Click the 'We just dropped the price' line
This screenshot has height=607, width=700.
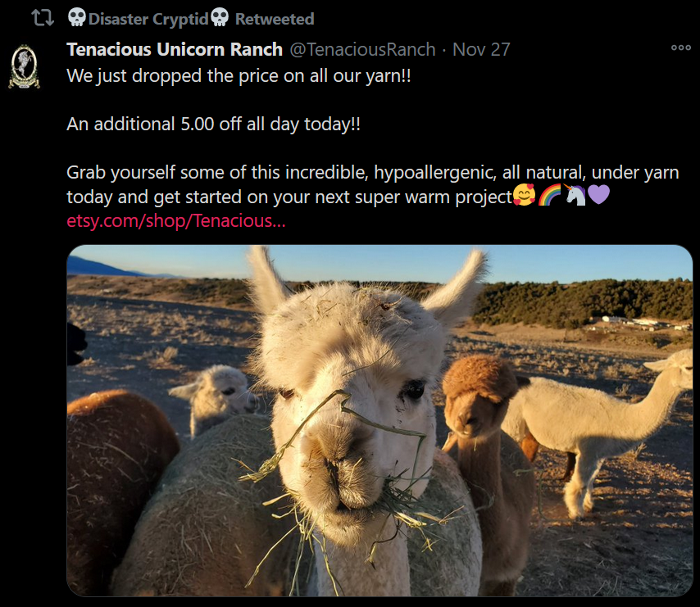pyautogui.click(x=239, y=76)
